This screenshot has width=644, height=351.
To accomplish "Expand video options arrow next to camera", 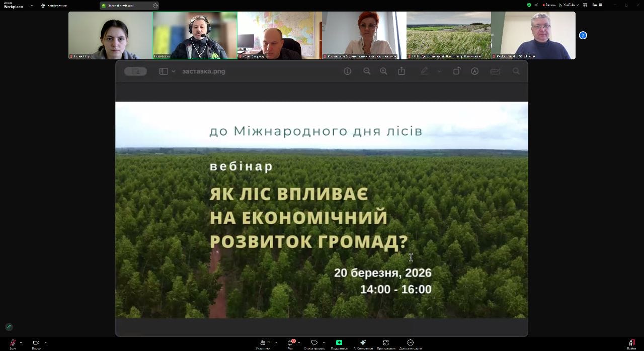I will 45,342.
